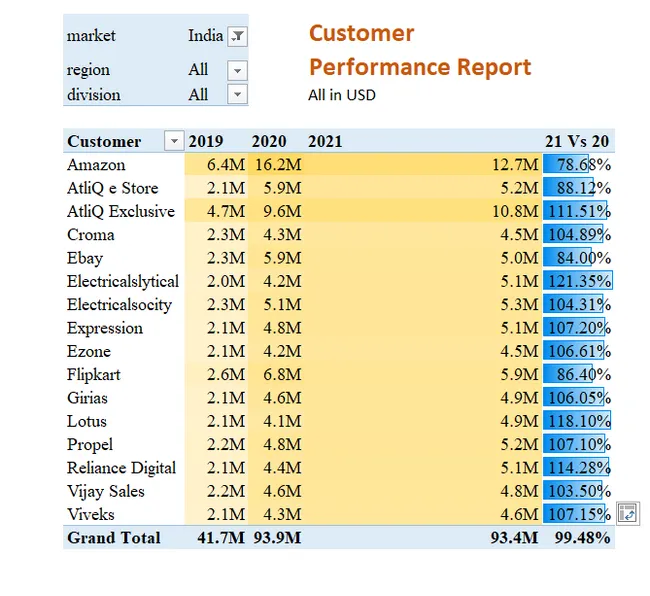Select the Electricalslytical row label
The height and width of the screenshot is (596, 650).
click(123, 281)
